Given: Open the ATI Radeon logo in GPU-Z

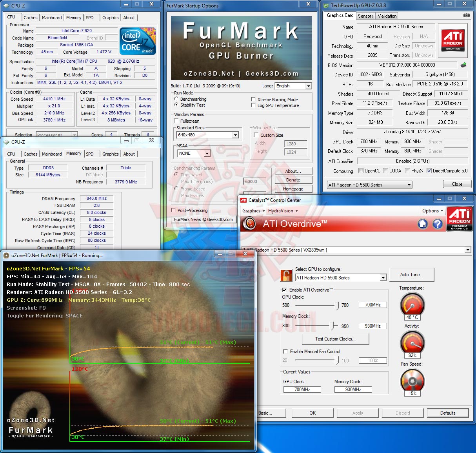Looking at the screenshot, I should click(x=453, y=40).
